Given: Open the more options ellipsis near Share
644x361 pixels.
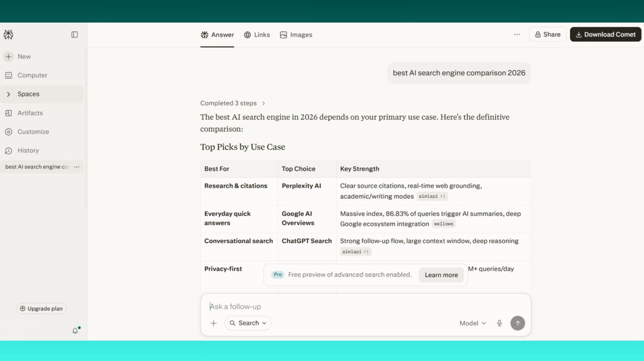Looking at the screenshot, I should point(517,34).
